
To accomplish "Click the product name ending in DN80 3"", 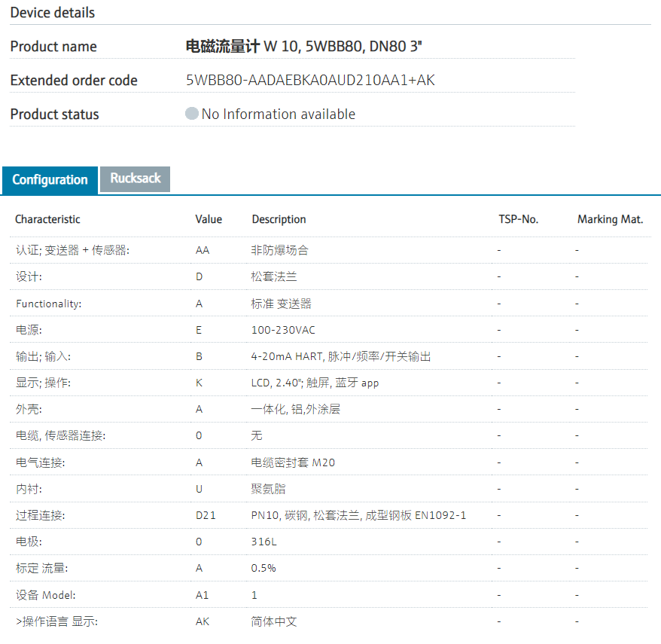I will [304, 47].
